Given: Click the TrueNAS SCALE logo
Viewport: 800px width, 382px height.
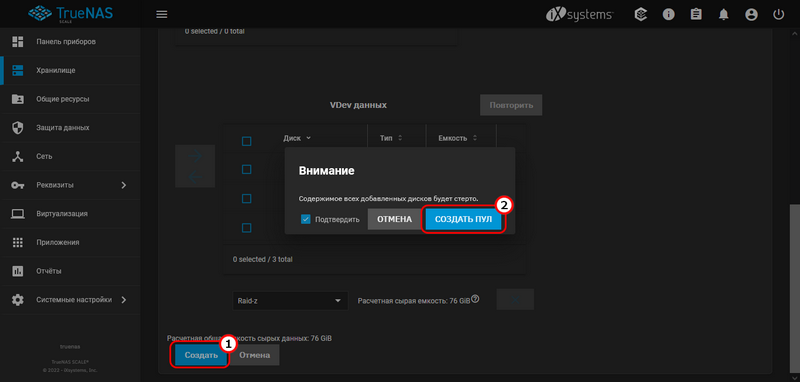Looking at the screenshot, I should (x=70, y=14).
